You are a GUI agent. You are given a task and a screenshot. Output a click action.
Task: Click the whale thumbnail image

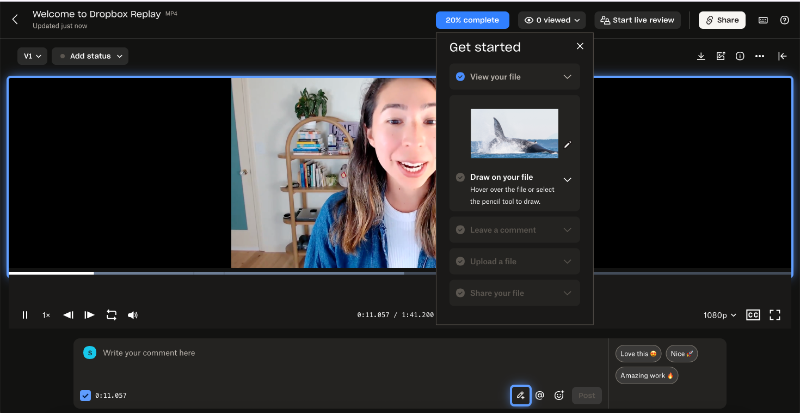(514, 133)
